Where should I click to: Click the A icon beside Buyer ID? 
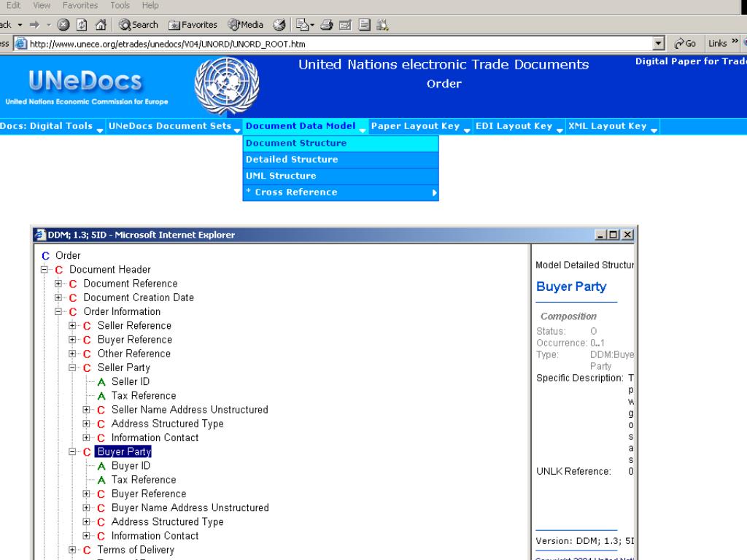pos(101,466)
